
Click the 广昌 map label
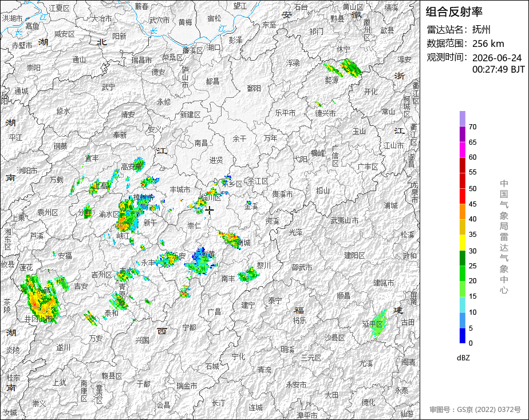(215, 312)
